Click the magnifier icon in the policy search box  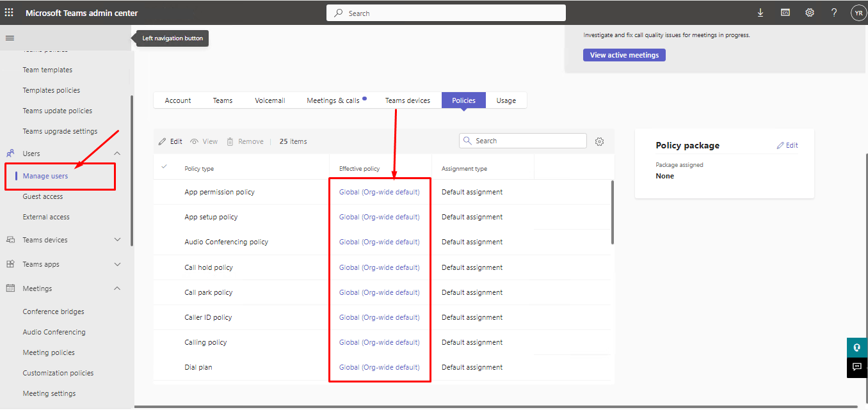tap(467, 141)
